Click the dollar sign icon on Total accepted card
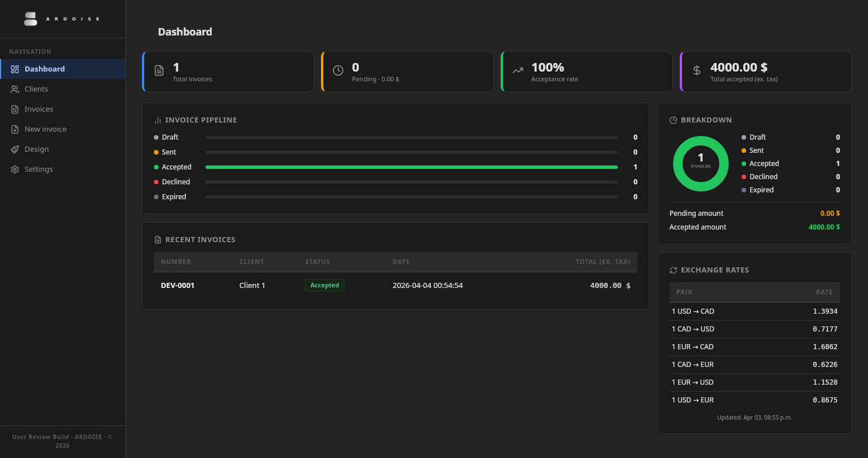The width and height of the screenshot is (868, 458). click(697, 70)
